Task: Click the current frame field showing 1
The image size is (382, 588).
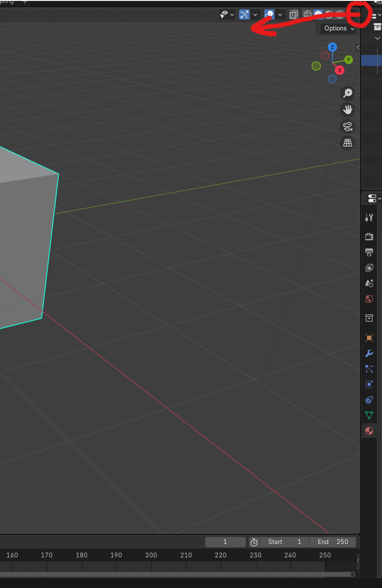Action: click(225, 542)
